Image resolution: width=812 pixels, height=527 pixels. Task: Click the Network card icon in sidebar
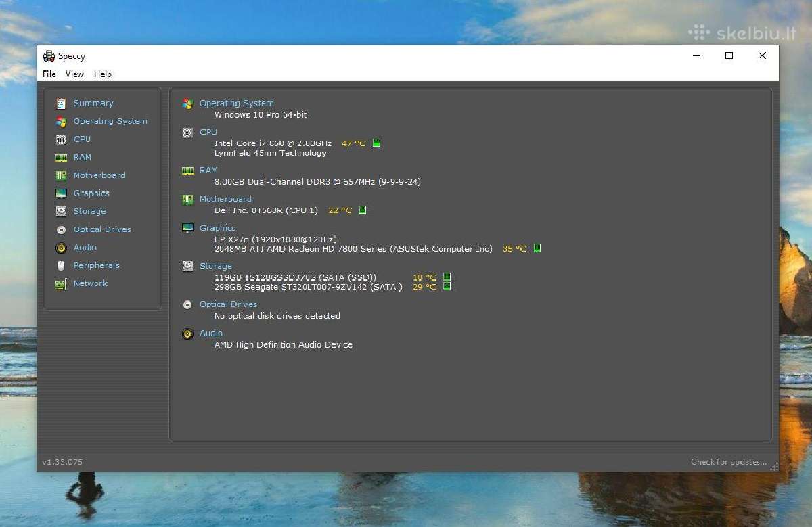[61, 283]
